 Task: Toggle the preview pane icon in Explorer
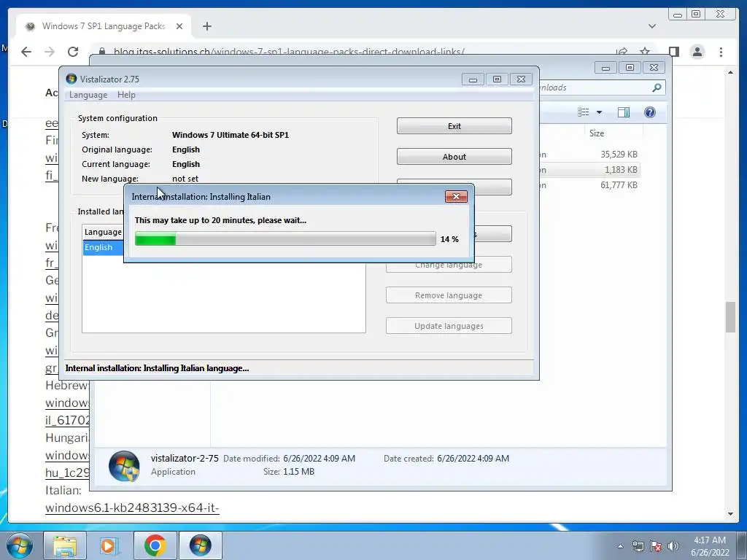click(x=623, y=112)
